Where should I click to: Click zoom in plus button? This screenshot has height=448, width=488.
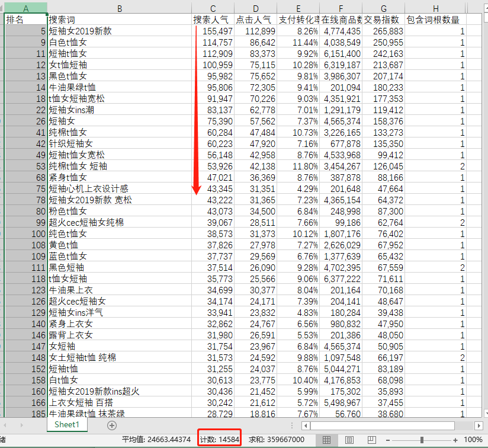[x=455, y=440]
